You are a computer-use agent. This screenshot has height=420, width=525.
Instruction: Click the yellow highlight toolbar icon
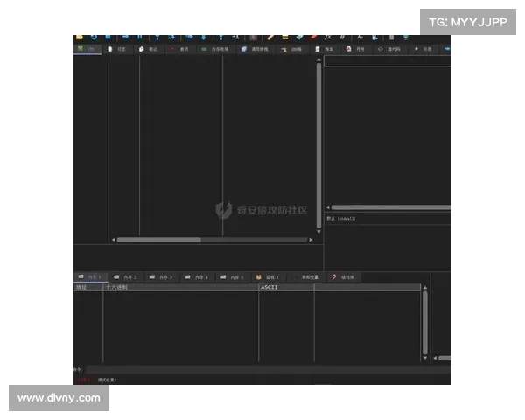[285, 37]
